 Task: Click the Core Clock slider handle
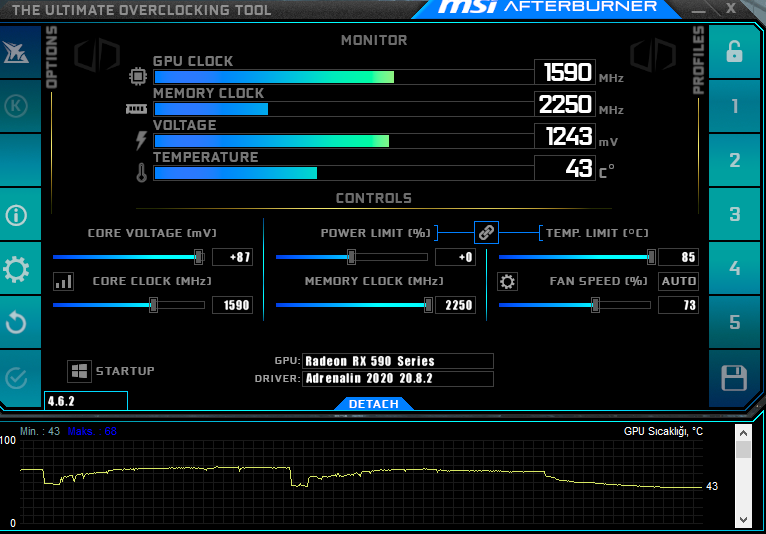(x=153, y=305)
